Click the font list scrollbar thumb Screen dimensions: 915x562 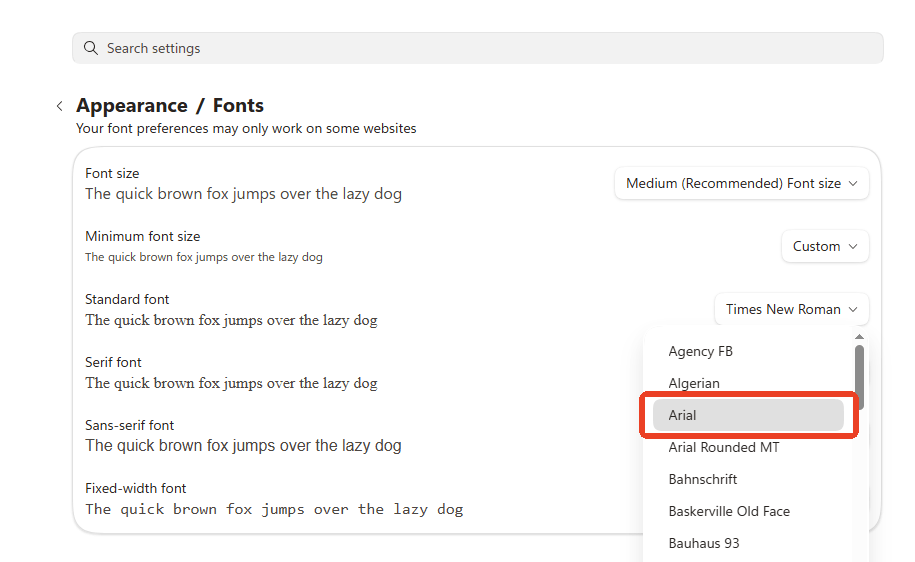point(859,376)
